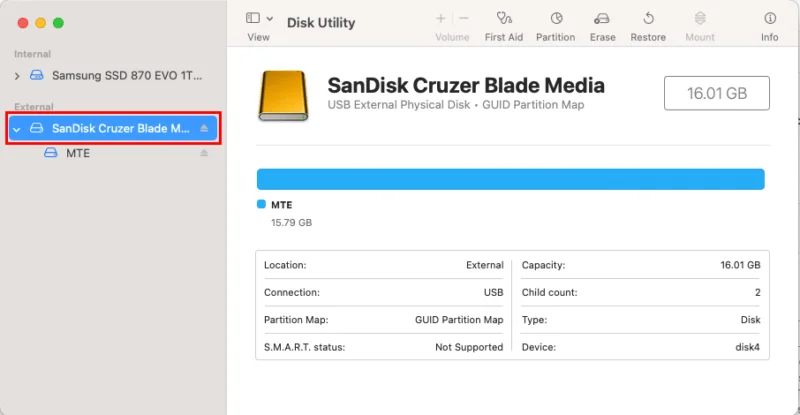Erase the SanDisk drive
This screenshot has height=415, width=800.
tap(602, 27)
